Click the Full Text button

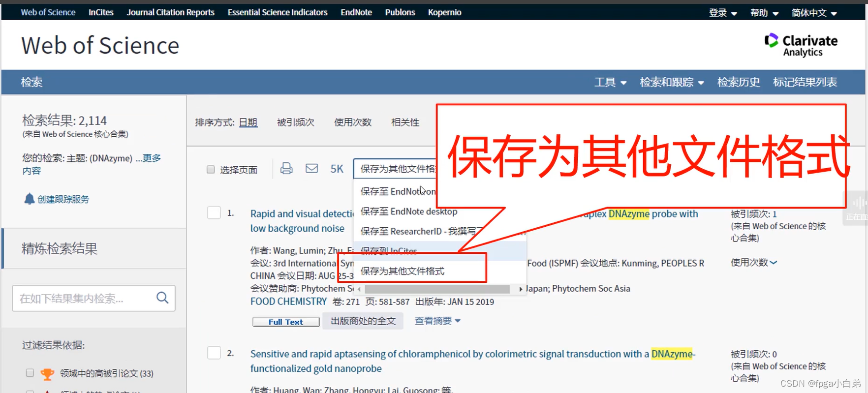[286, 322]
